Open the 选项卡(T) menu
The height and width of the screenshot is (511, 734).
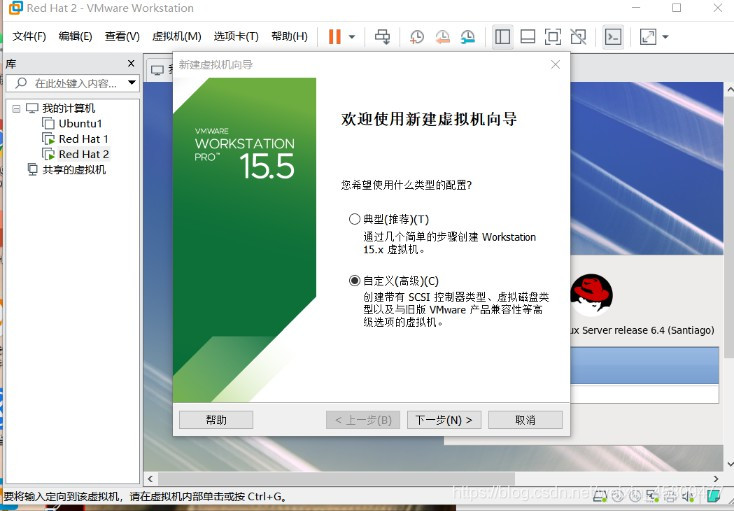(236, 36)
